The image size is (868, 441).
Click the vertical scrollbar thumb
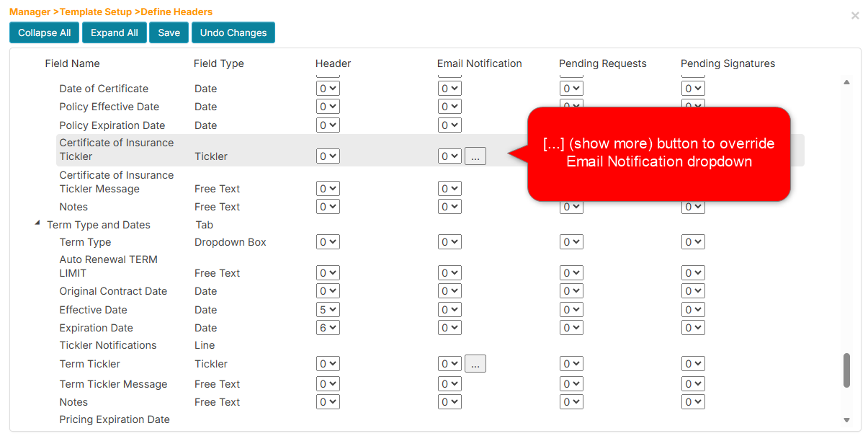pyautogui.click(x=846, y=370)
